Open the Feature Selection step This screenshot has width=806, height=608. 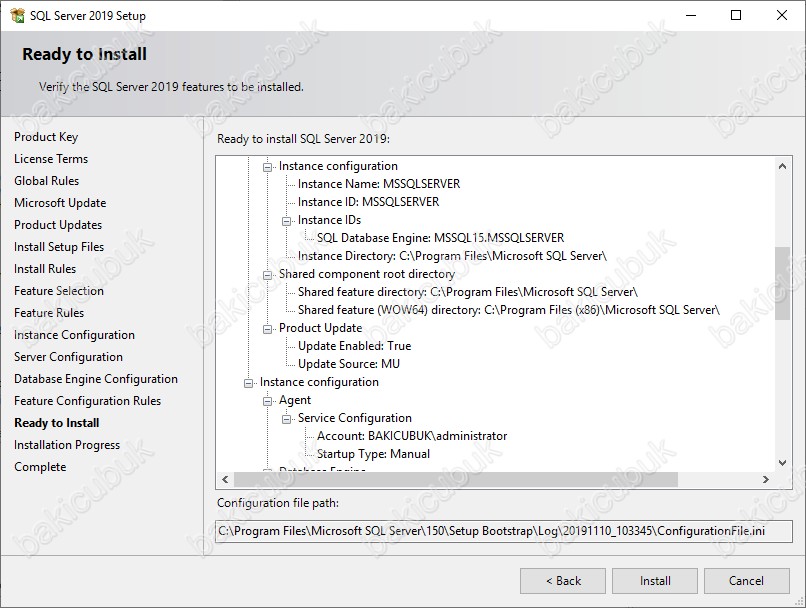pos(59,291)
